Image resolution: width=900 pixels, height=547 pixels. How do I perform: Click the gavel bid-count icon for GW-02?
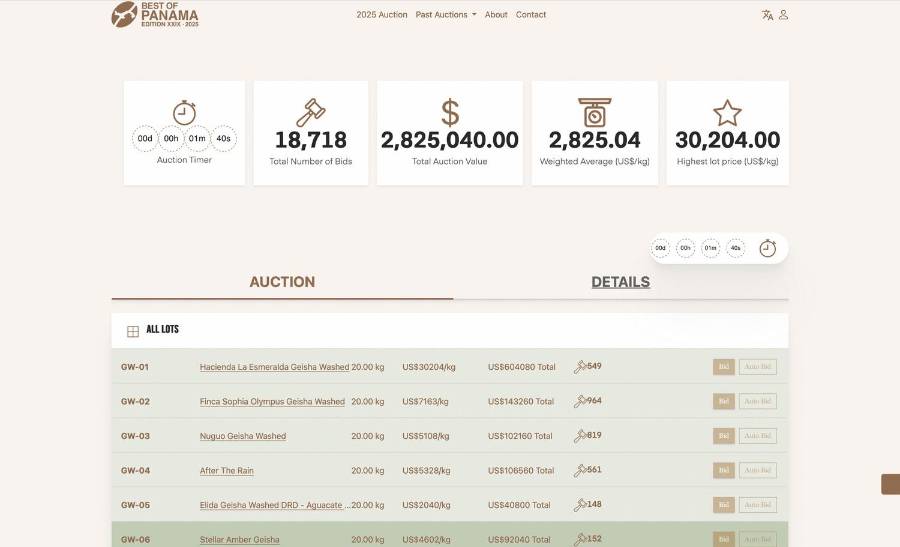(x=580, y=401)
